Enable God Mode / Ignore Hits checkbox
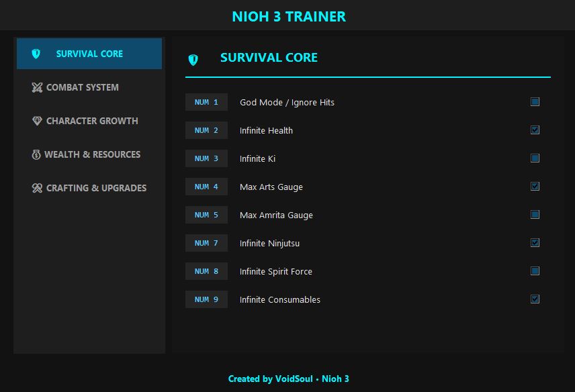 click(x=535, y=102)
